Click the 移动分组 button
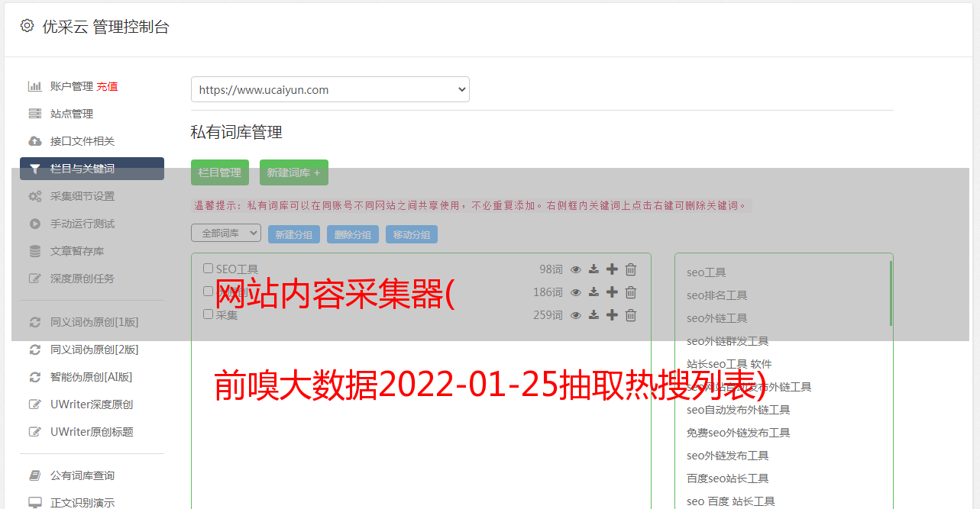The width and height of the screenshot is (980, 509). tap(412, 234)
